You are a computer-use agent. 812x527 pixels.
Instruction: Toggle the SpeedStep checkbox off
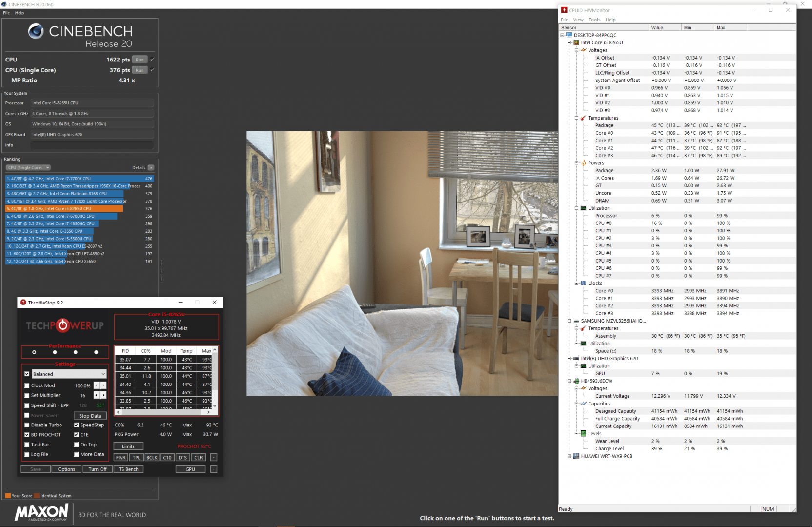point(76,425)
